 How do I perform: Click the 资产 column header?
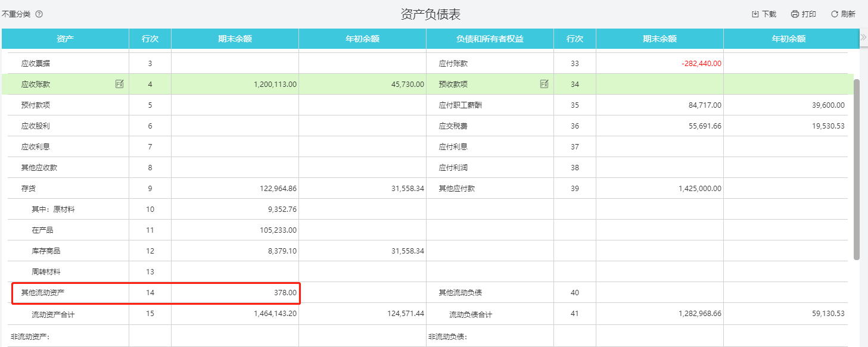click(65, 39)
